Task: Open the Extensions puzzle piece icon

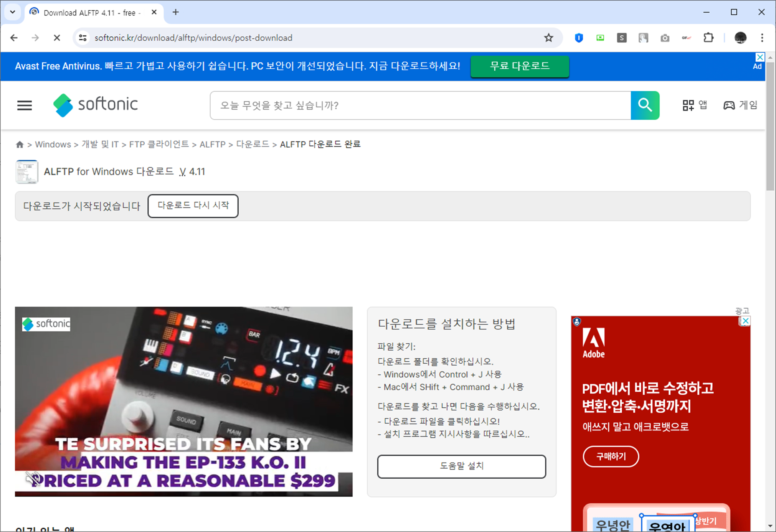Action: coord(708,38)
